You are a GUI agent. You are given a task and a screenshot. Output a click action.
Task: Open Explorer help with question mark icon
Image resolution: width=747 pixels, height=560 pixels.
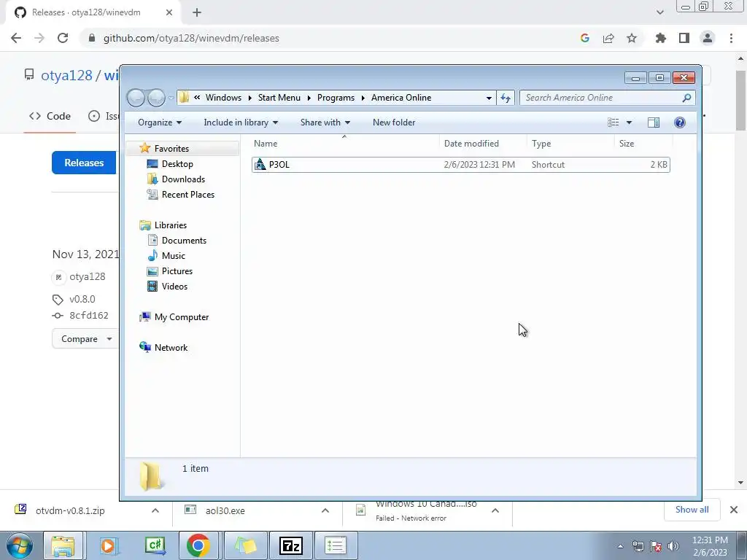pos(680,122)
